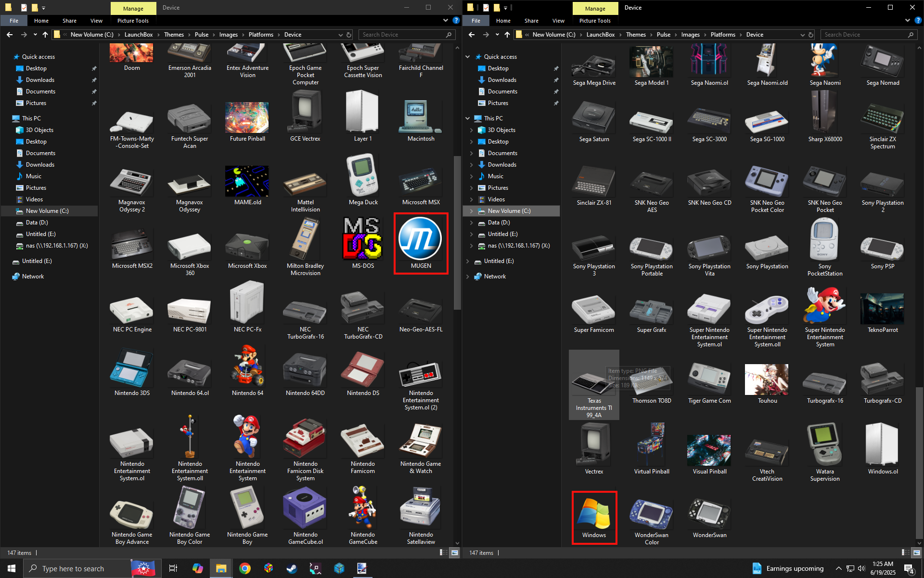The height and width of the screenshot is (578, 924).
Task: Select the Super Famicom image
Action: 594,314
